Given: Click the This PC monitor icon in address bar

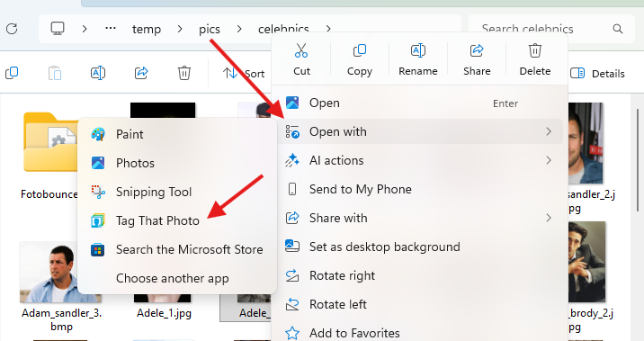Looking at the screenshot, I should 58,29.
